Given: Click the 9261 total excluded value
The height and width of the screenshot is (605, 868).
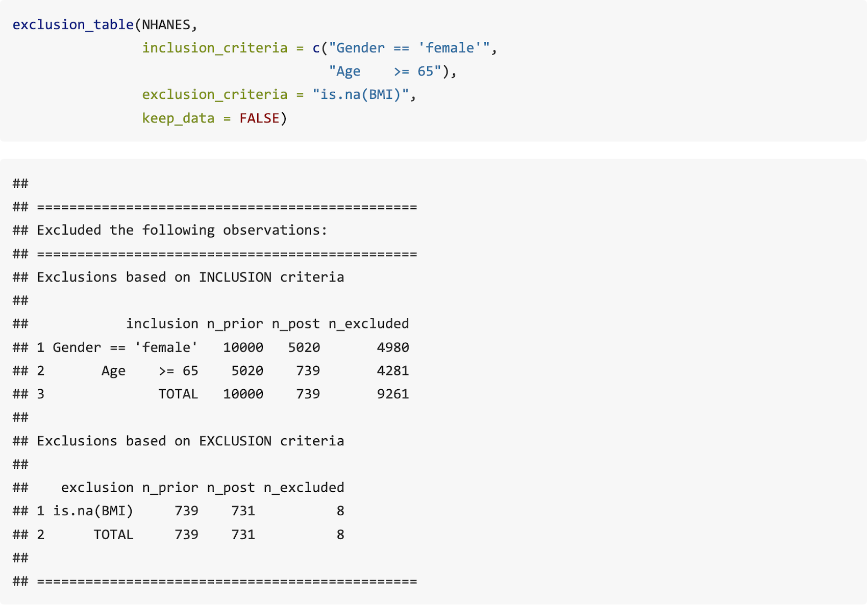Looking at the screenshot, I should point(393,394).
